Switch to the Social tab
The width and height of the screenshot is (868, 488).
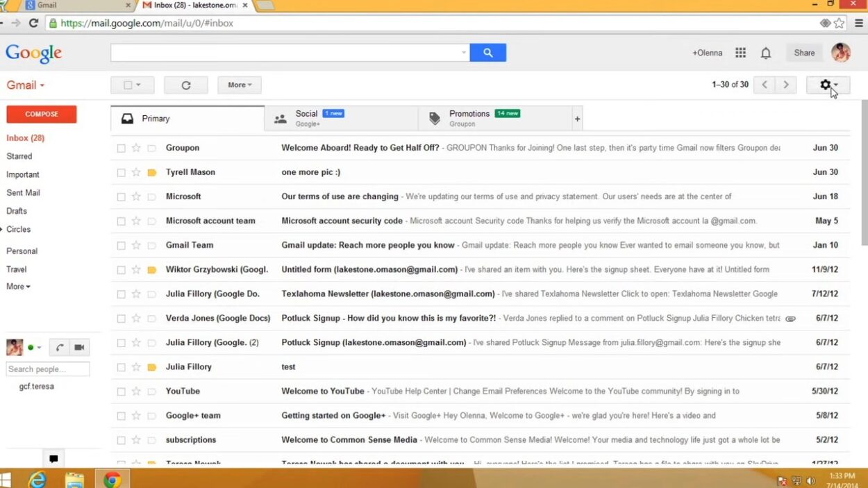point(342,119)
